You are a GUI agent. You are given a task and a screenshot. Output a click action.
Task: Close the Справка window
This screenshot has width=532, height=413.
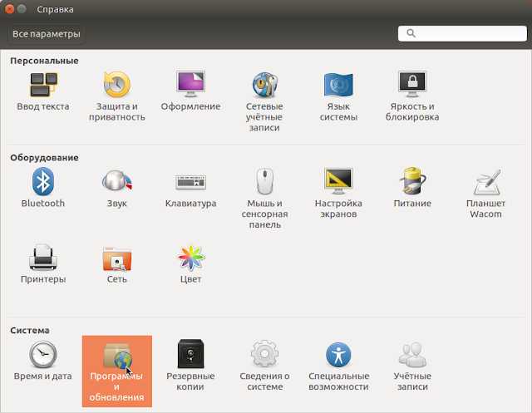pos(9,9)
